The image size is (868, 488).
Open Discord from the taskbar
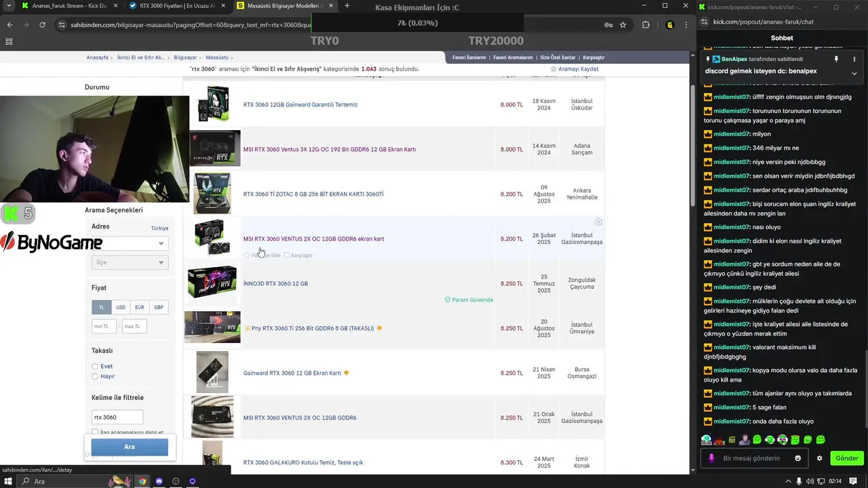[159, 481]
